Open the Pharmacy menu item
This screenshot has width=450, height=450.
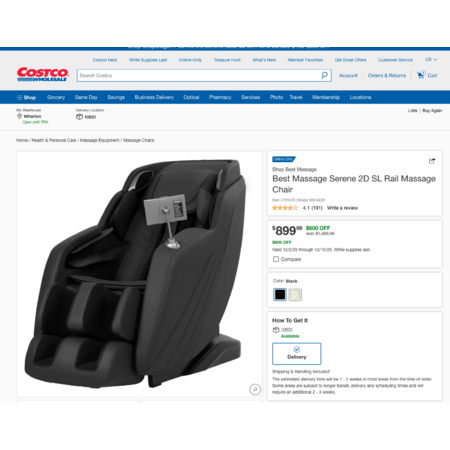(220, 97)
